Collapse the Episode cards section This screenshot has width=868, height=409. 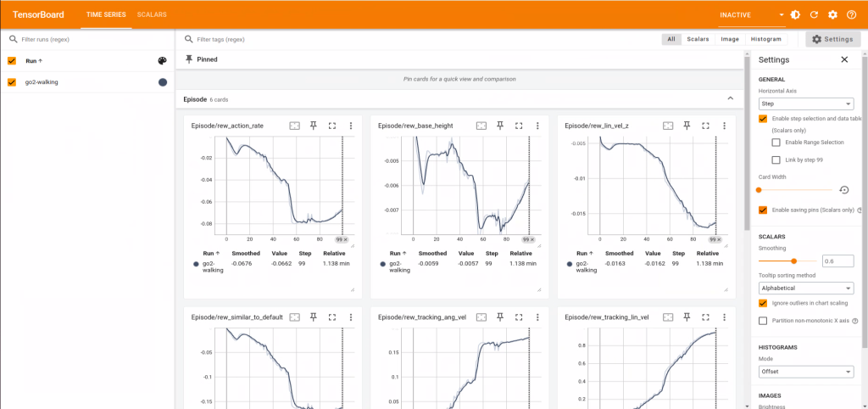click(x=730, y=99)
